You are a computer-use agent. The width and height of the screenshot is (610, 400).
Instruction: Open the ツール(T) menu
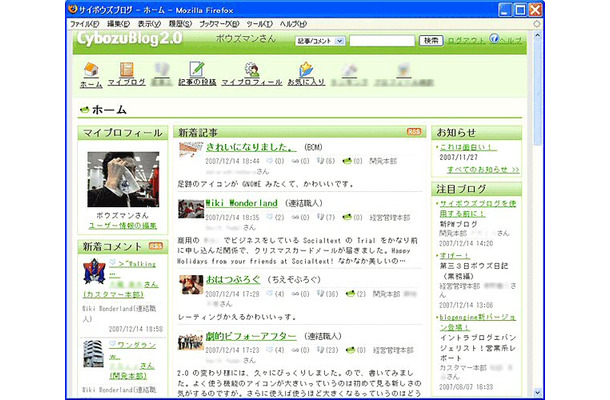(259, 24)
